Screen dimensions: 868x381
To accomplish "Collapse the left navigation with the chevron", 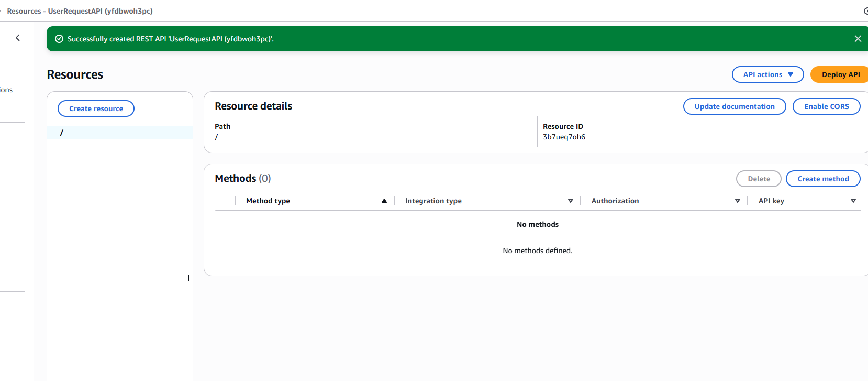I will coord(18,38).
